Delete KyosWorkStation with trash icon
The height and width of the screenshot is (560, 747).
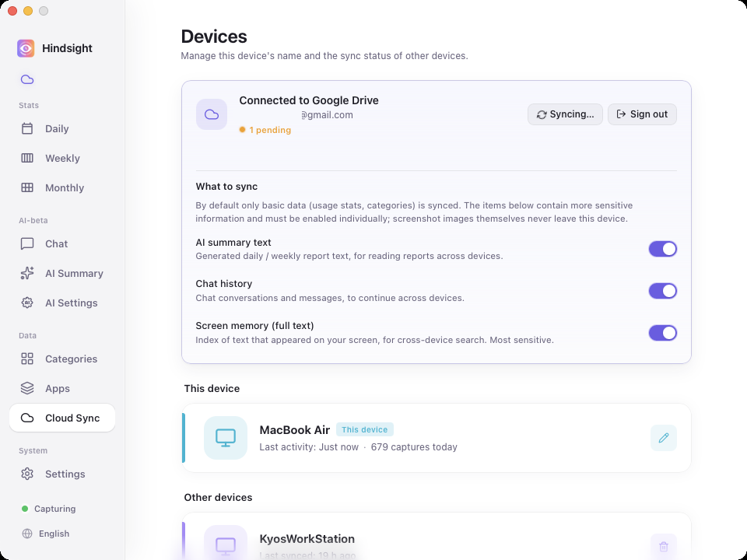[x=664, y=546]
